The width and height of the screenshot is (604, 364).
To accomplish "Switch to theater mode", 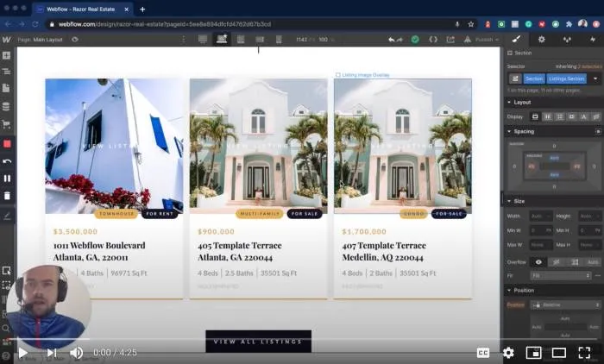I will click(x=559, y=353).
